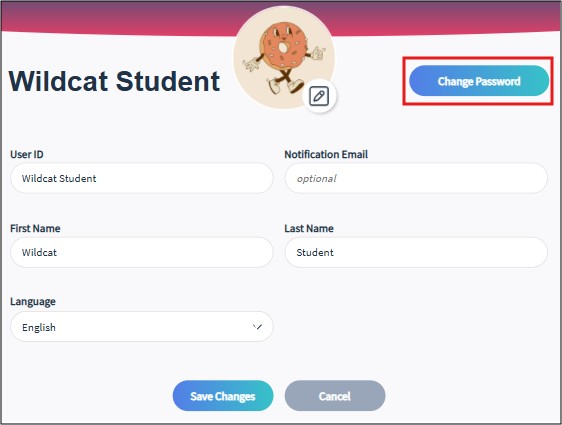Click the First Name label

coord(35,228)
